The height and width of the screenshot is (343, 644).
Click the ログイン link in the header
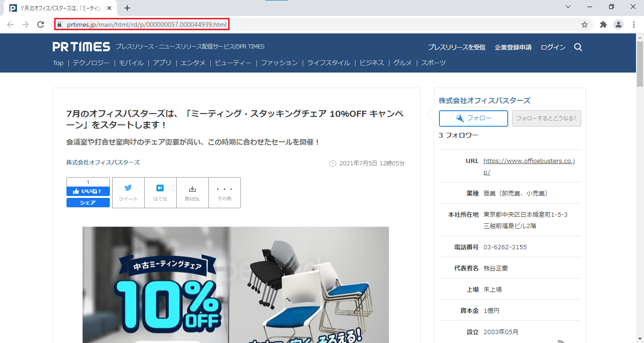[x=553, y=47]
